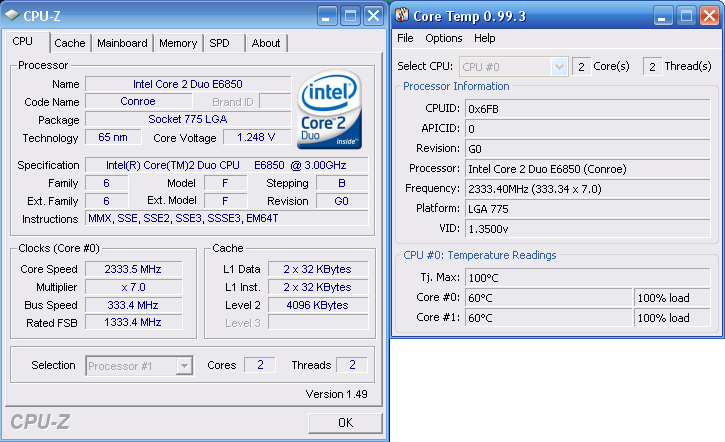Click the Revision field G0 in Core Temp
Image resolution: width=725 pixels, height=442 pixels.
pyautogui.click(x=587, y=149)
